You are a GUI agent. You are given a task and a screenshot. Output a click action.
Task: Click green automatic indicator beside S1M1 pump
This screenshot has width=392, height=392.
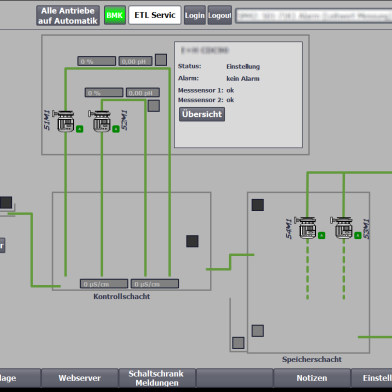pyautogui.click(x=79, y=129)
